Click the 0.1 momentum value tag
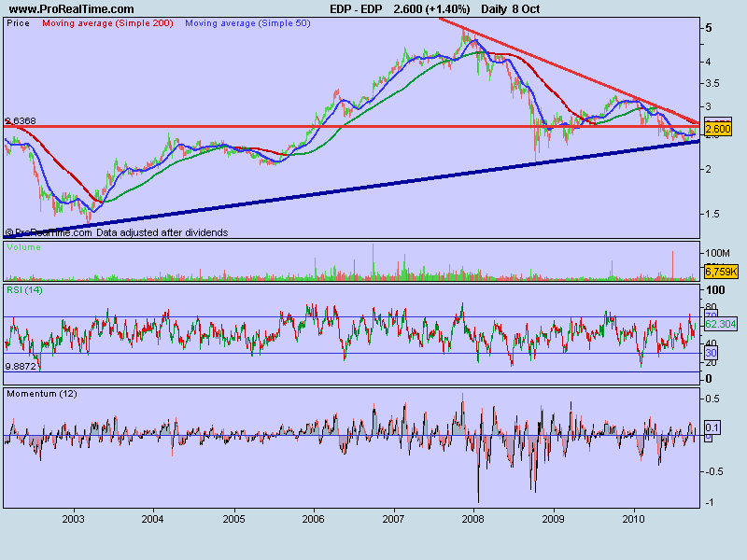This screenshot has width=747, height=560. pos(712,427)
